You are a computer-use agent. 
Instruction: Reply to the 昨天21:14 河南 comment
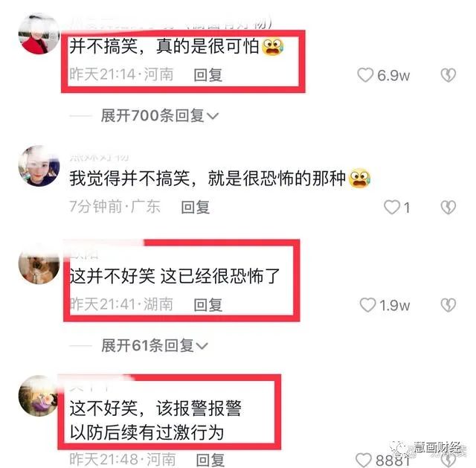208,75
